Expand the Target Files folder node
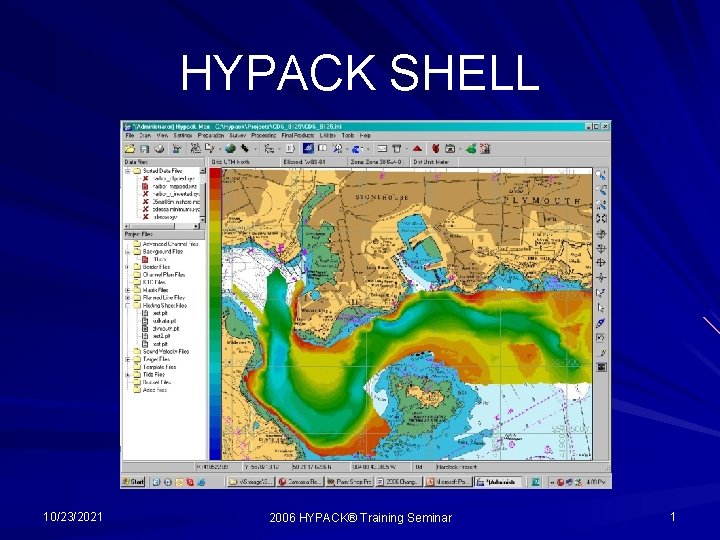This screenshot has height=540, width=720. [x=128, y=359]
